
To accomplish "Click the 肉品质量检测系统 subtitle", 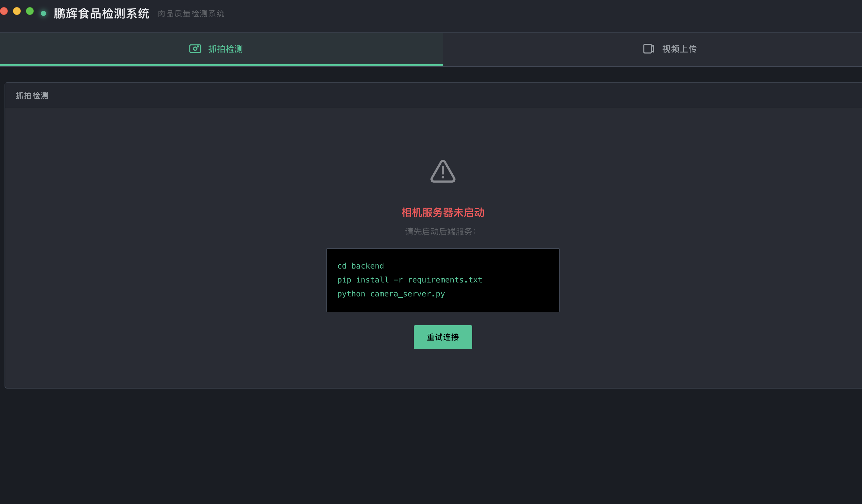I will tap(191, 13).
